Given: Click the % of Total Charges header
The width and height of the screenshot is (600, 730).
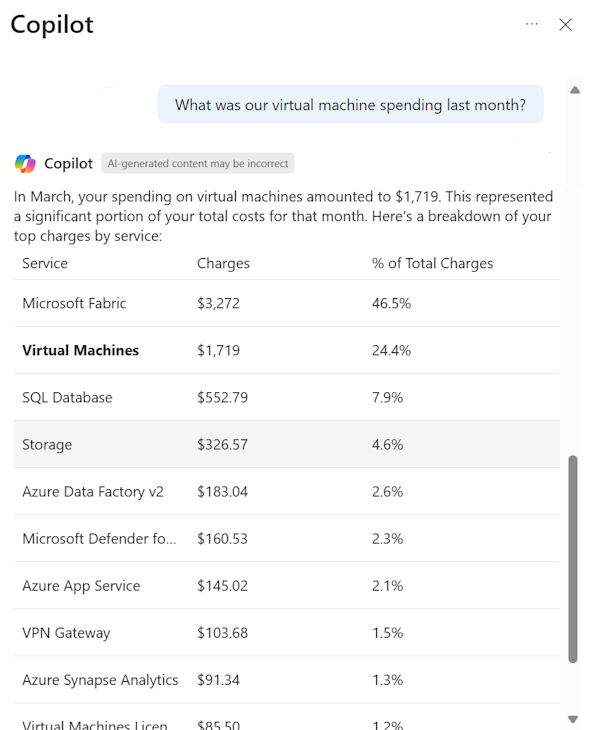Looking at the screenshot, I should [432, 263].
